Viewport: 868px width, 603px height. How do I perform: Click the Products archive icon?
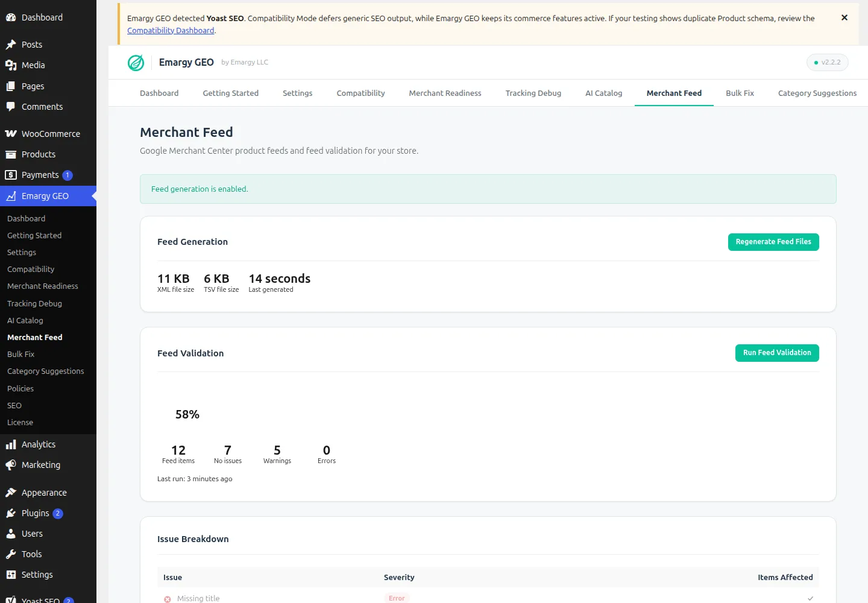(11, 154)
